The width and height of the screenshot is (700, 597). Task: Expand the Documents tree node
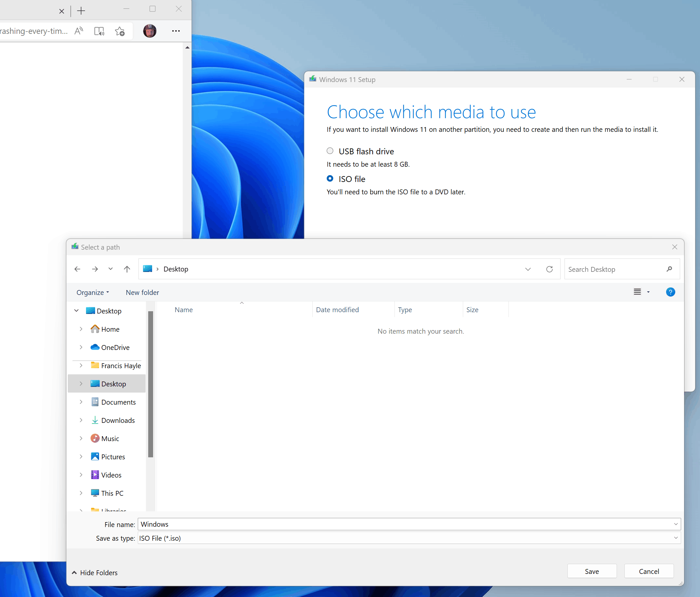81,402
